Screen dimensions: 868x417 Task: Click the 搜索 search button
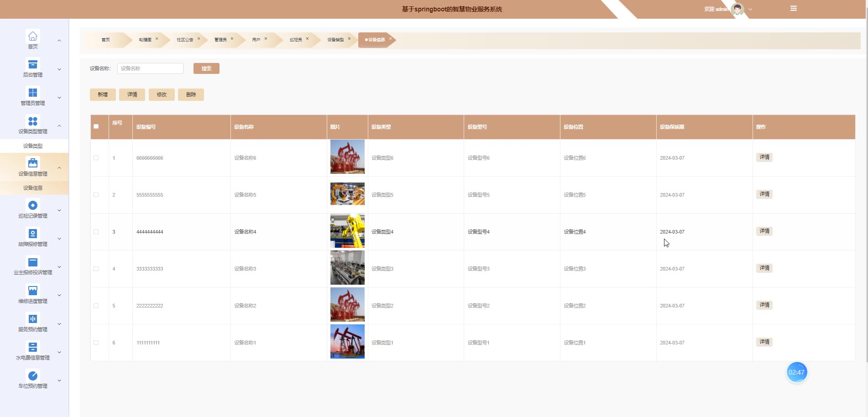[206, 68]
